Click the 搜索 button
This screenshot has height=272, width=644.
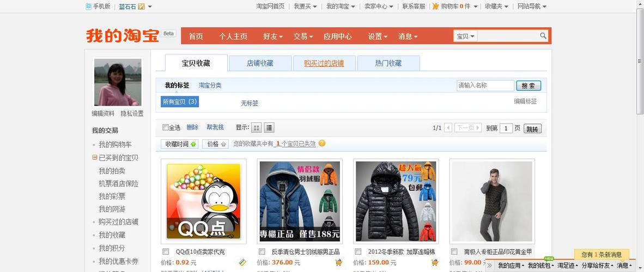point(528,85)
